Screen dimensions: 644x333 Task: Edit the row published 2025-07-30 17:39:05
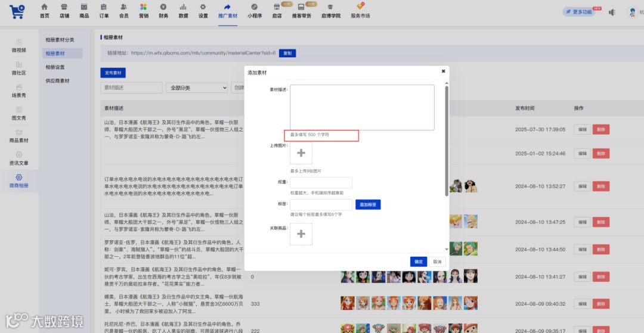582,129
